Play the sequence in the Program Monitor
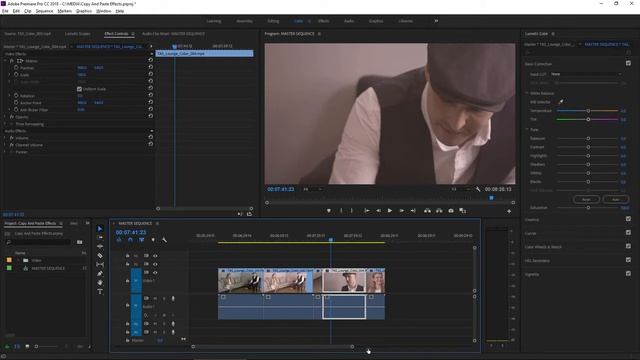The width and height of the screenshot is (640, 360). (x=390, y=211)
